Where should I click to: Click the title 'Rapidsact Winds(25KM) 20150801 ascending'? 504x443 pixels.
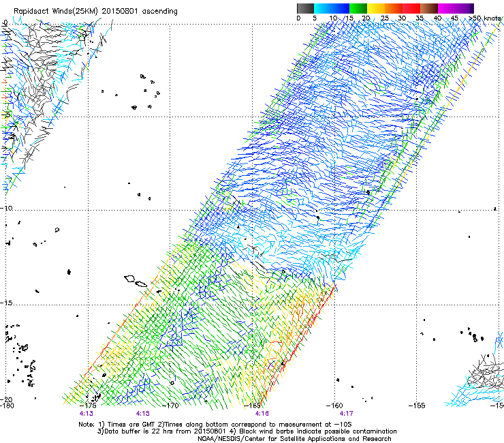pyautogui.click(x=95, y=11)
